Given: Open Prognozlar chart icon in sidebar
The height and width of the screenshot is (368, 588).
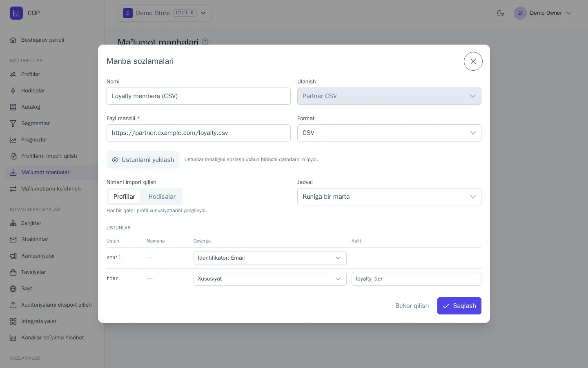Looking at the screenshot, I should [13, 140].
